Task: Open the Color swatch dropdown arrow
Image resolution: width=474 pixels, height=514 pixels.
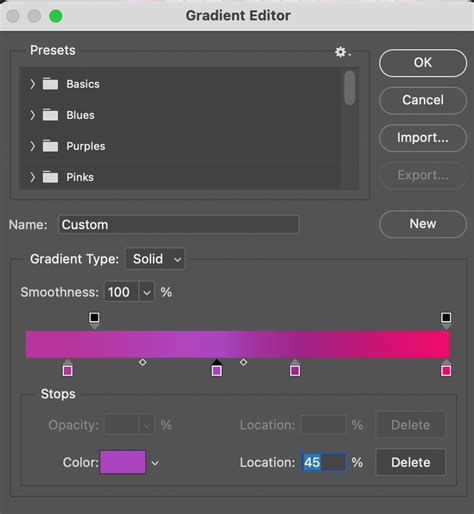Action: [155, 463]
